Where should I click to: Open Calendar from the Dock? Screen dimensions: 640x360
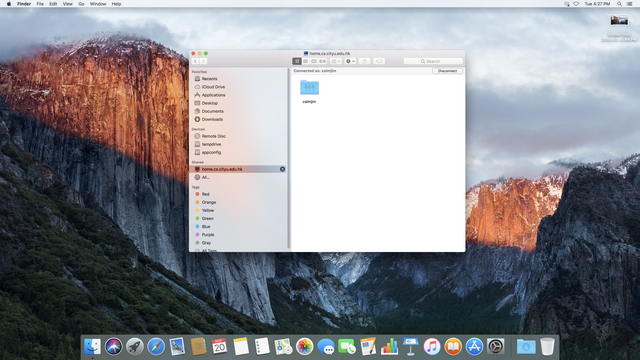click(220, 347)
